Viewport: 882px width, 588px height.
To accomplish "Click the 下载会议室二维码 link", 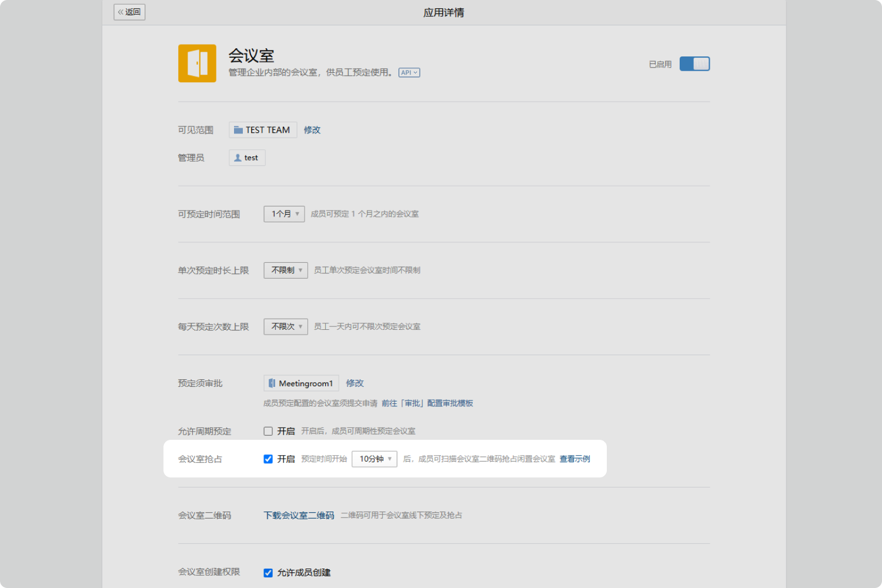I will [x=299, y=515].
